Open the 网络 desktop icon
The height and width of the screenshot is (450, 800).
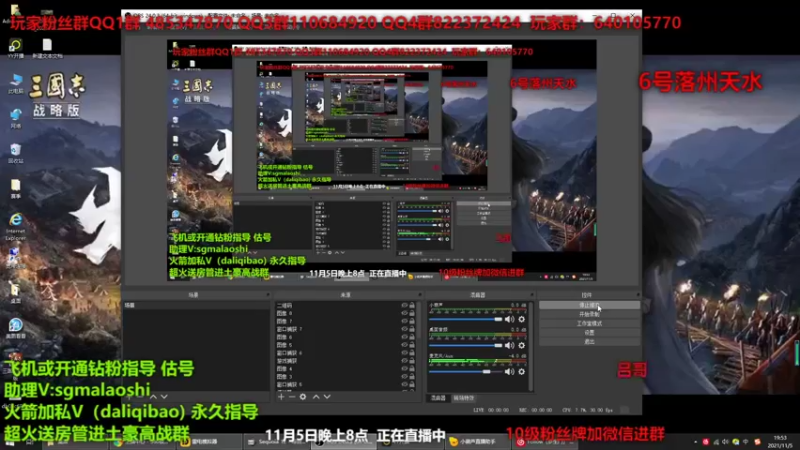coord(16,118)
